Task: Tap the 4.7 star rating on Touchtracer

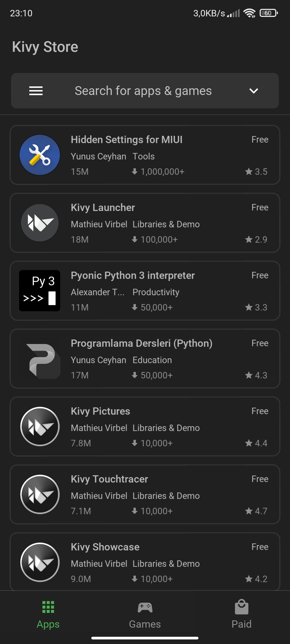Action: [x=256, y=511]
